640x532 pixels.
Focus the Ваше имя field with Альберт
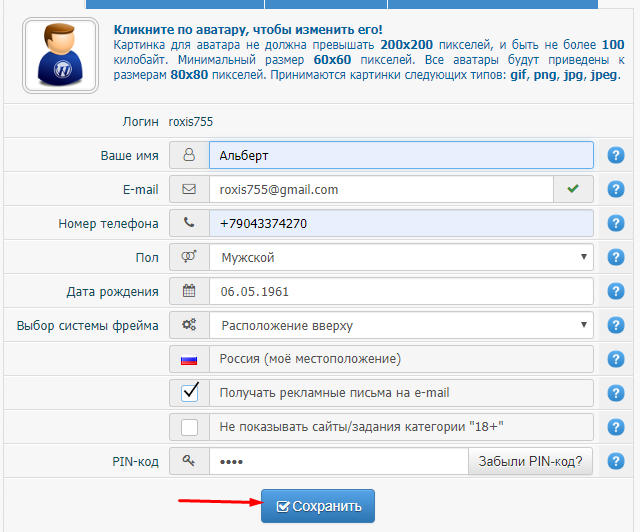401,155
